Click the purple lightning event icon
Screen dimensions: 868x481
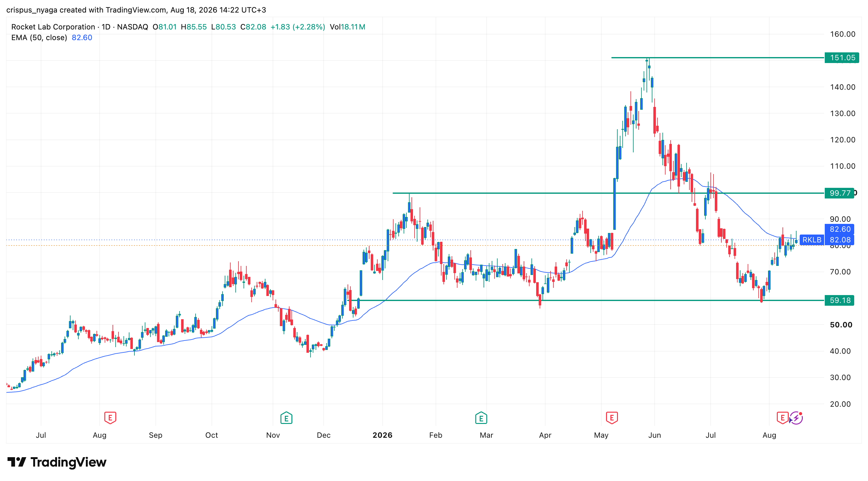tap(796, 418)
